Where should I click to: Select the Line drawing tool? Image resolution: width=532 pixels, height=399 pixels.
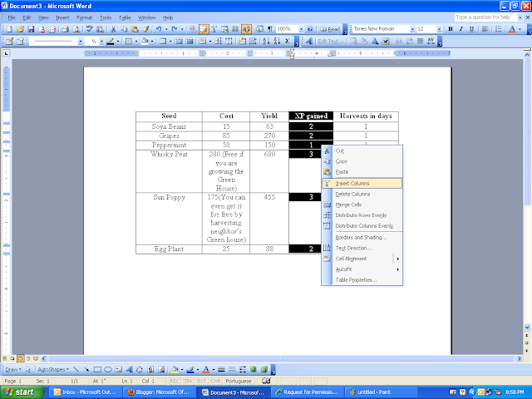(76, 369)
